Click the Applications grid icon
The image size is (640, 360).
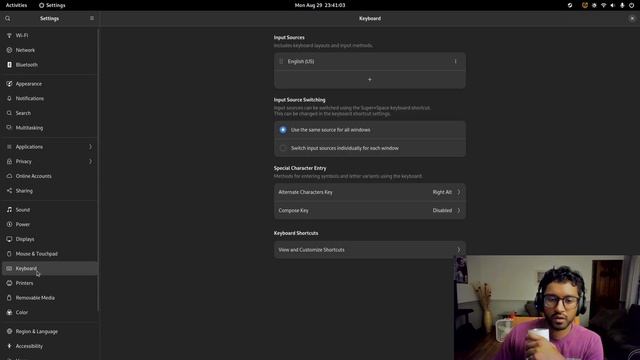9,147
